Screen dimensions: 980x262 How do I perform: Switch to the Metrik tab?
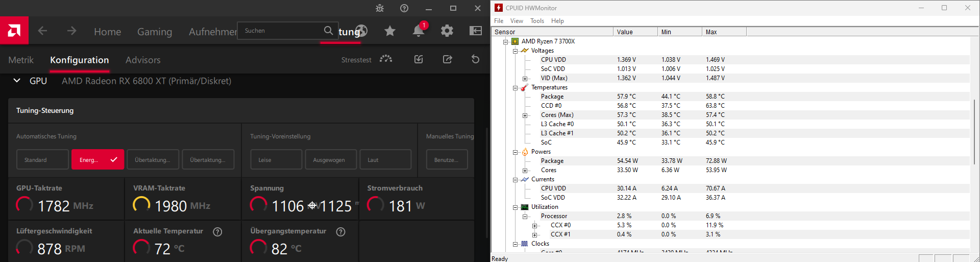click(21, 60)
